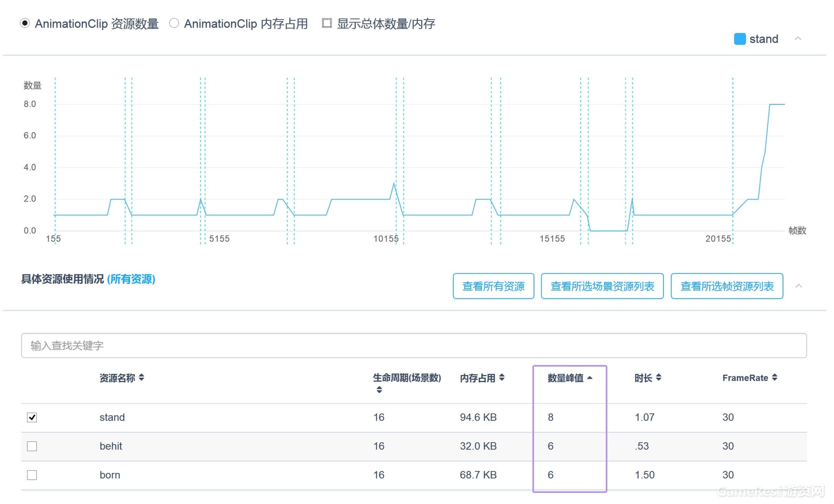This screenshot has height=504, width=834.
Task: Click the 所有资源 blue link
Action: (x=131, y=279)
